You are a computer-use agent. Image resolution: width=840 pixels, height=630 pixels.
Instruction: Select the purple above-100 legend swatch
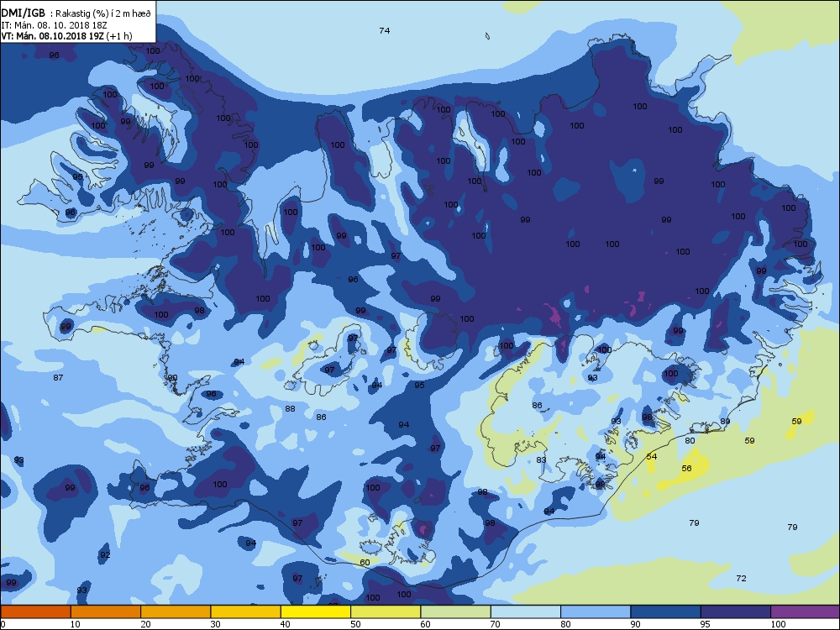[x=806, y=612]
